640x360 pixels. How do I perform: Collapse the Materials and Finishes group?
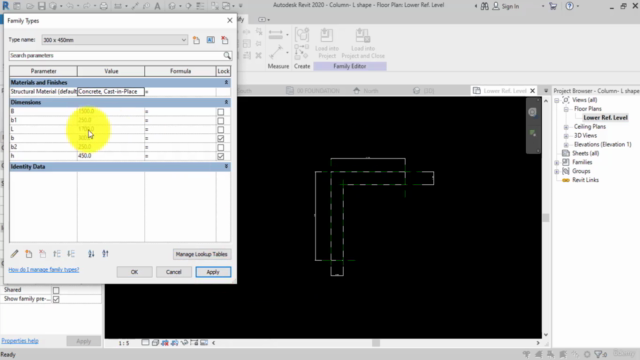(226, 82)
